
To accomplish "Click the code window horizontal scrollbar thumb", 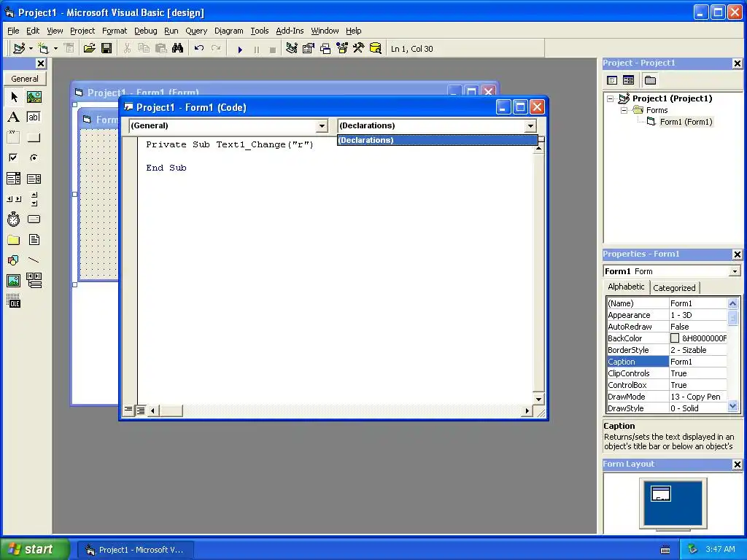I will pyautogui.click(x=171, y=411).
